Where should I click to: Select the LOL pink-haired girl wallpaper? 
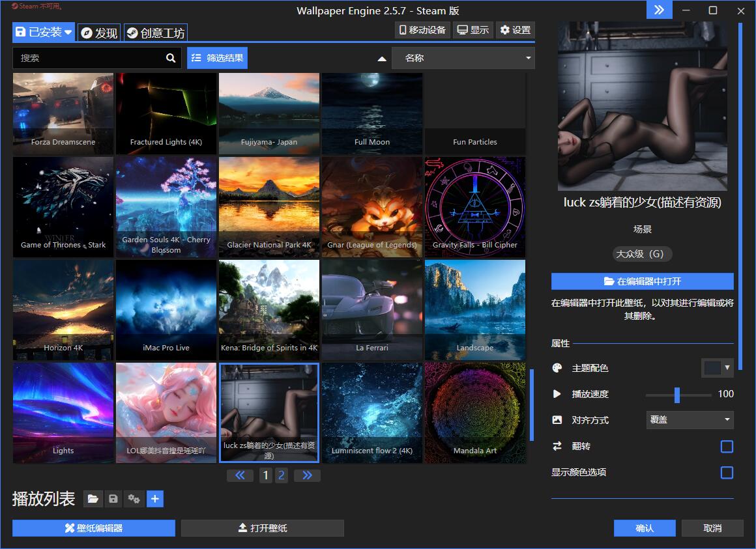(166, 413)
